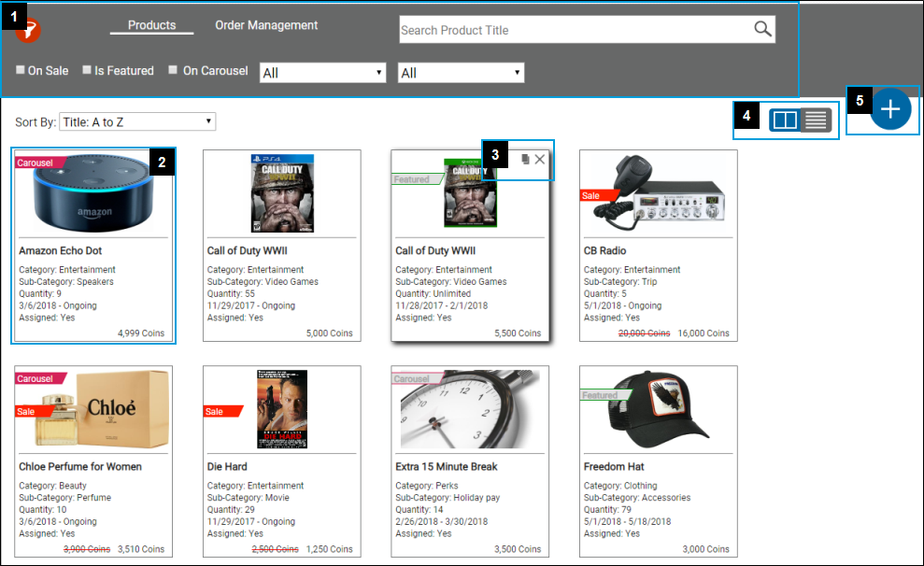
Task: Open the Die Hard movie poster image
Action: (x=282, y=409)
